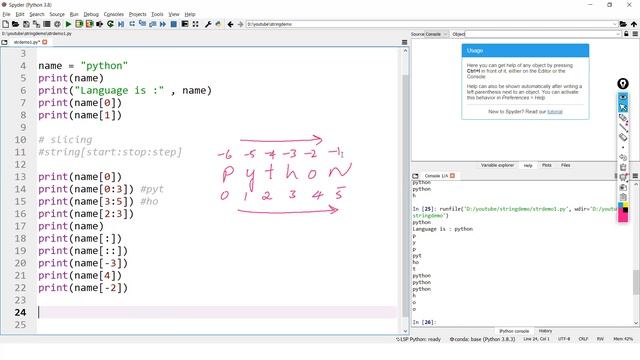Screen dimensions: 640x360
Task: Open Preferences with the wrench icon
Action: click(x=208, y=24)
